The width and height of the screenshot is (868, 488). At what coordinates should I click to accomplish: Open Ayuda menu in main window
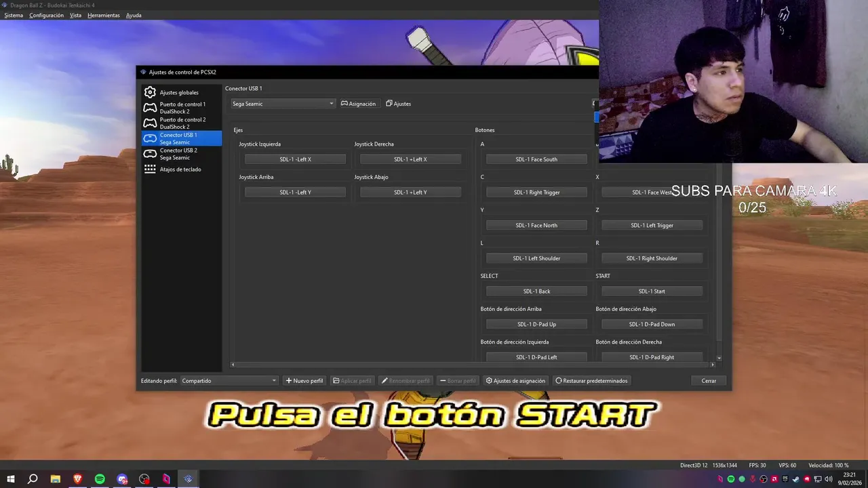[x=134, y=15]
